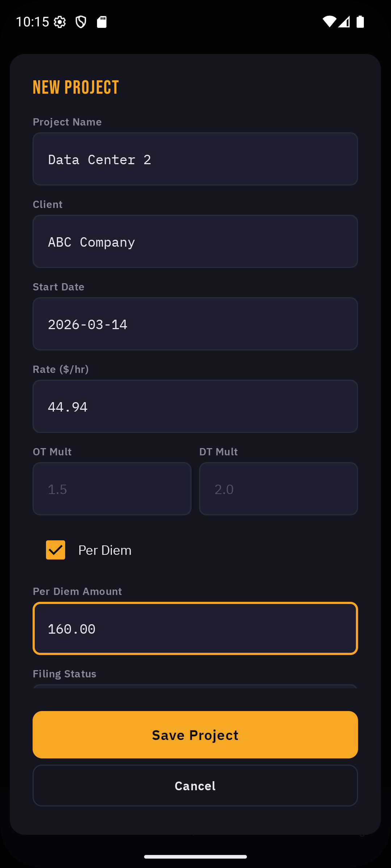Select the Rate field showing 44.94

[195, 406]
